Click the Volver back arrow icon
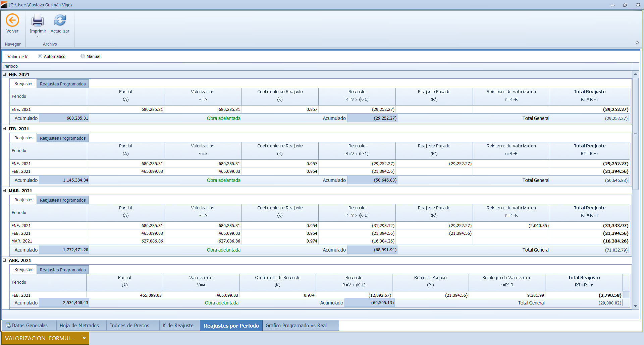 click(12, 20)
